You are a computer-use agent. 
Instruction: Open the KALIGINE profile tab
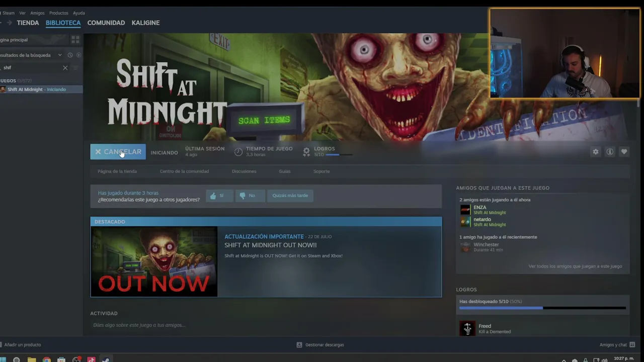click(145, 23)
